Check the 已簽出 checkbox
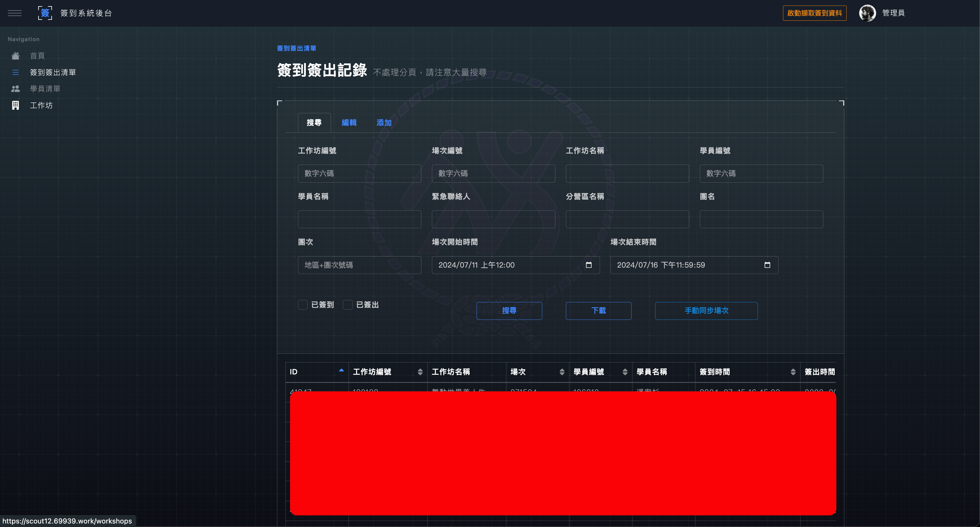The height and width of the screenshot is (527, 980). pos(348,305)
